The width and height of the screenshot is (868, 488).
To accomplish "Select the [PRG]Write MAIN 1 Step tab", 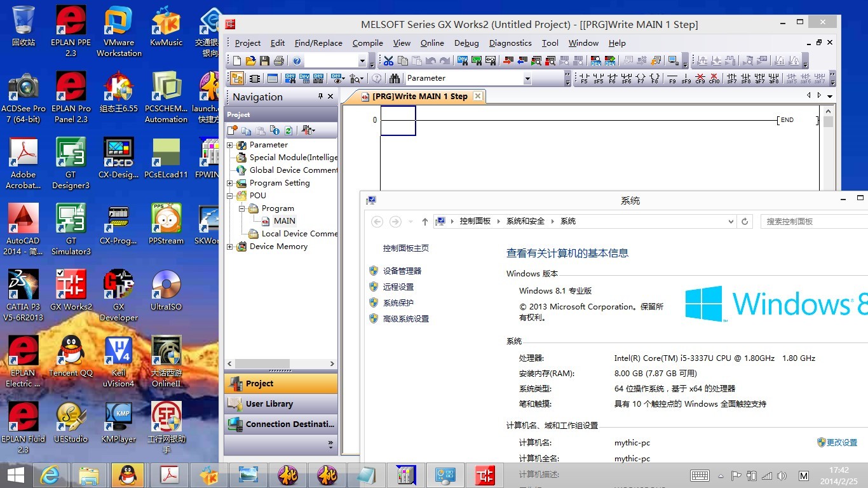I will 419,97.
